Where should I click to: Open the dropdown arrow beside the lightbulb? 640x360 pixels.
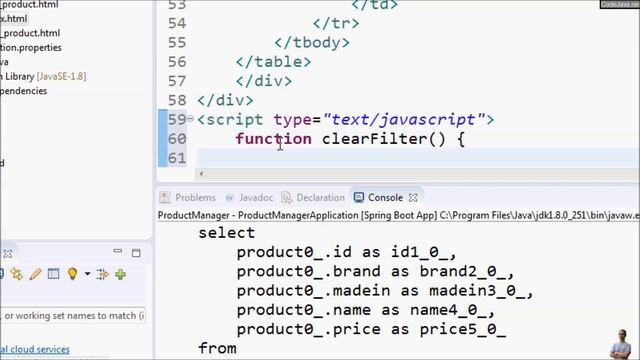click(x=87, y=274)
